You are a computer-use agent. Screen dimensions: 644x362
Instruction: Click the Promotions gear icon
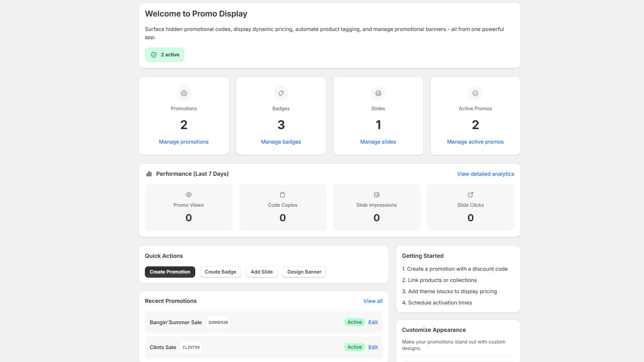[x=184, y=93]
